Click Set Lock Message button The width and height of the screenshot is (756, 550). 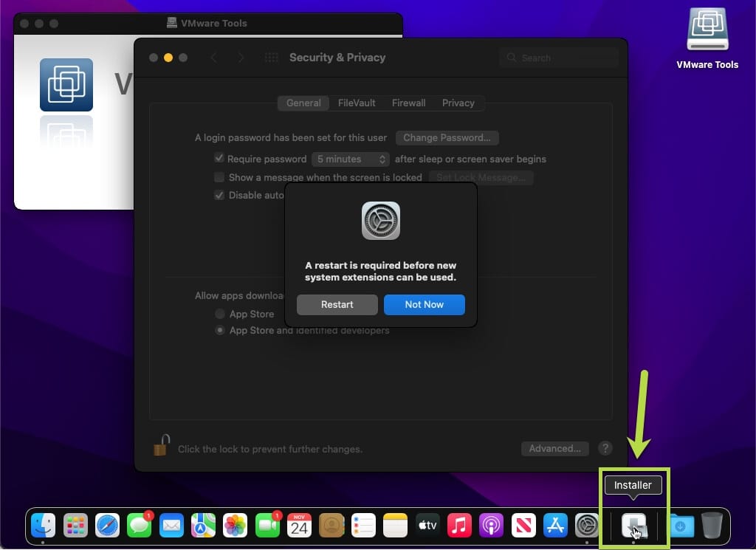click(481, 177)
